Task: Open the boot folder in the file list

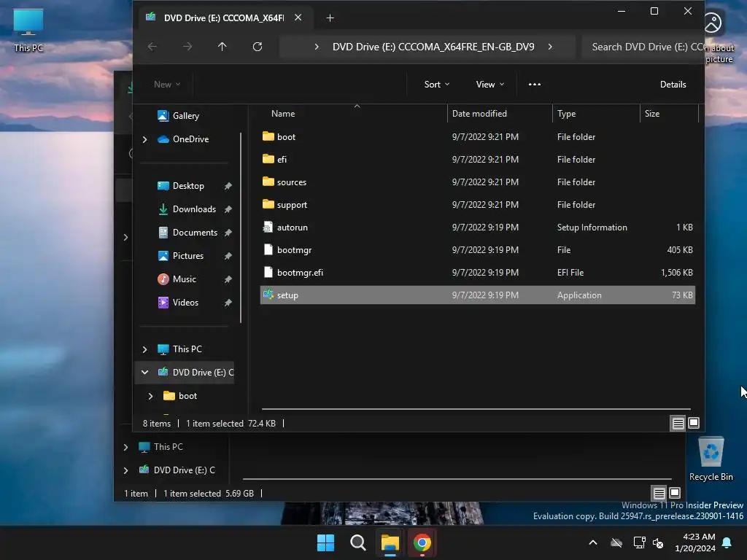Action: (x=477, y=136)
